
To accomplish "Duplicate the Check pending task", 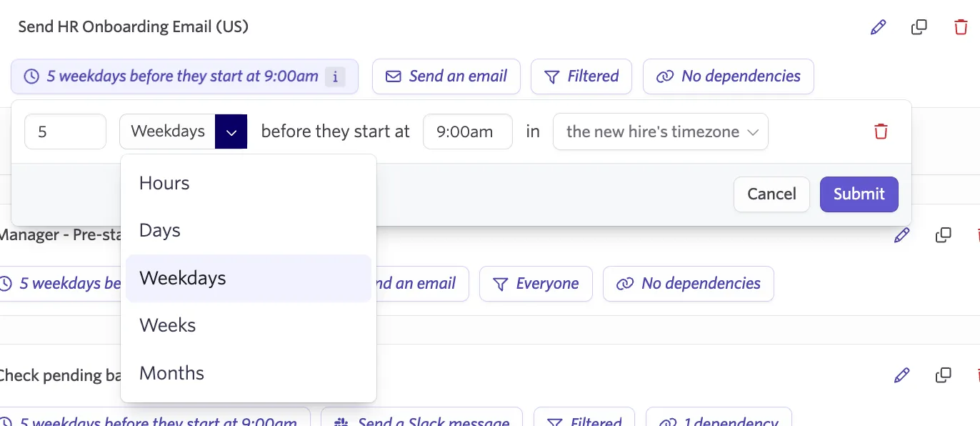I will (944, 375).
